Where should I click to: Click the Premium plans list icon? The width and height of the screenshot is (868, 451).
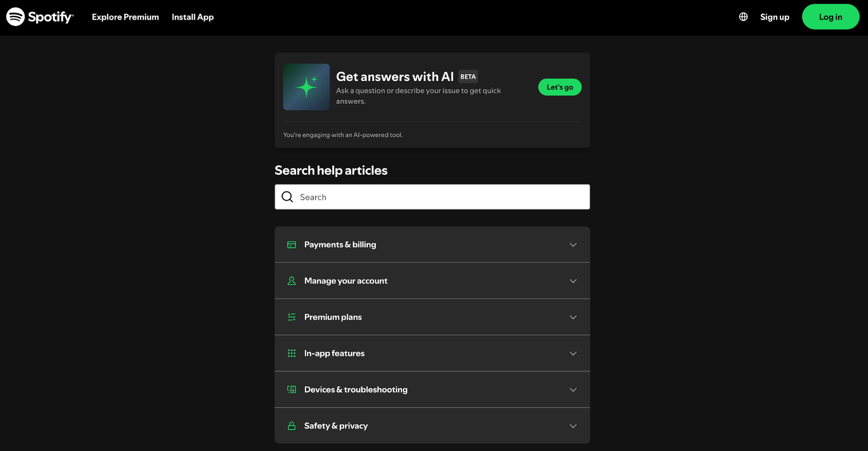[292, 317]
